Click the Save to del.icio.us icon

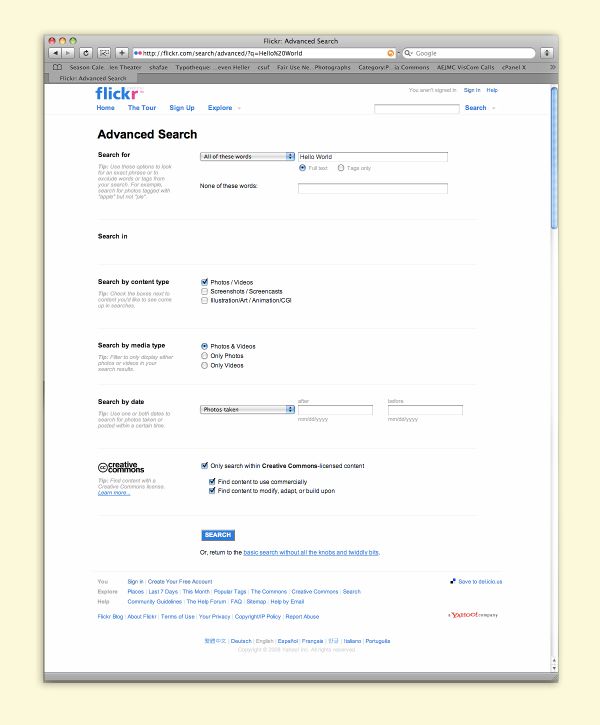point(453,580)
